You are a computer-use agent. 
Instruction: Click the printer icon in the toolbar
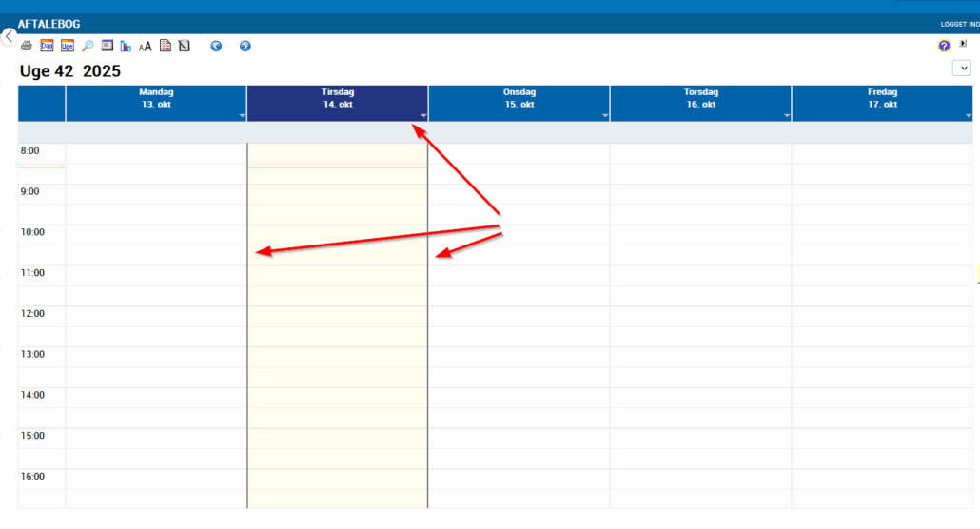(27, 46)
